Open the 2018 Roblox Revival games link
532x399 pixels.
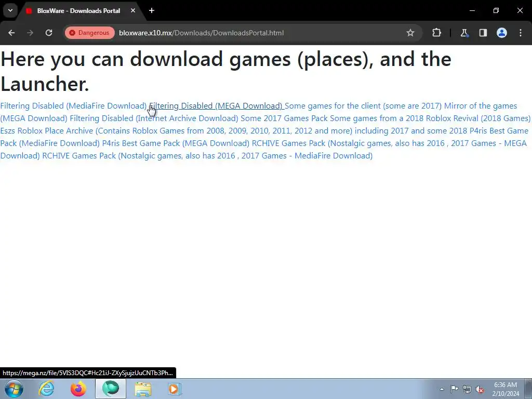click(x=430, y=118)
